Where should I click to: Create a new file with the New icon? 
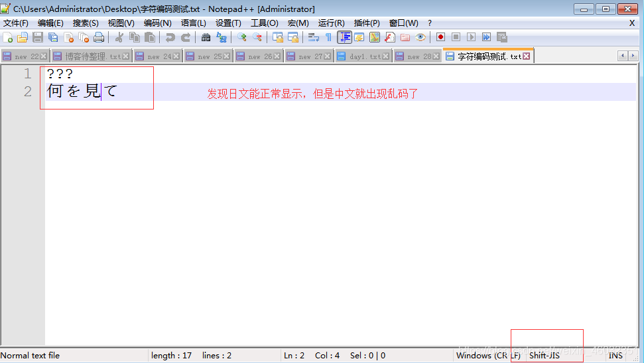(x=7, y=37)
